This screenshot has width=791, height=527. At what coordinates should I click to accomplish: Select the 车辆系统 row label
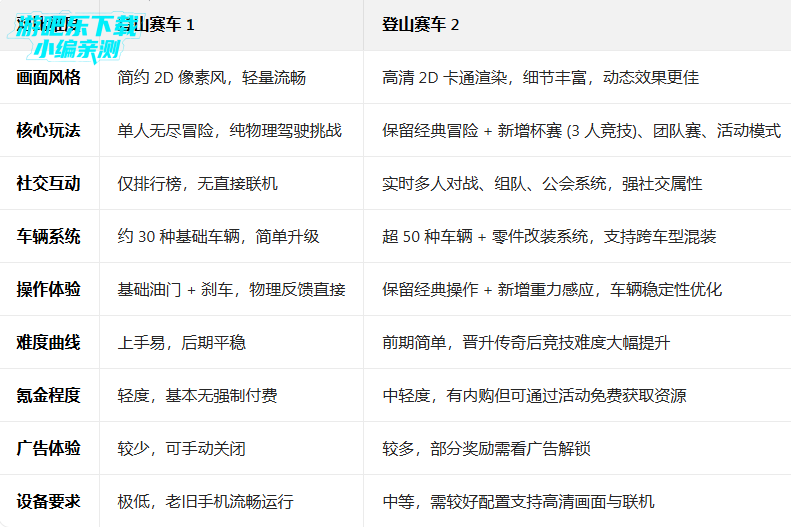point(49,236)
